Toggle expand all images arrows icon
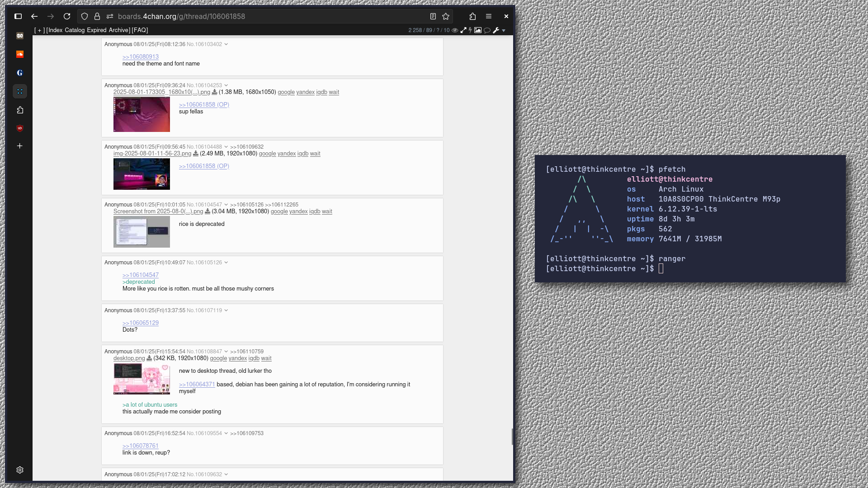868x488 pixels. point(463,30)
